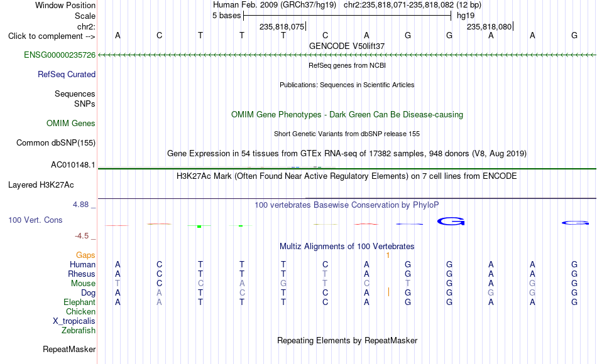Click '100 vertebrates Basewise Conservation by PhyloP' title
This screenshot has height=364, width=597.
click(x=347, y=205)
